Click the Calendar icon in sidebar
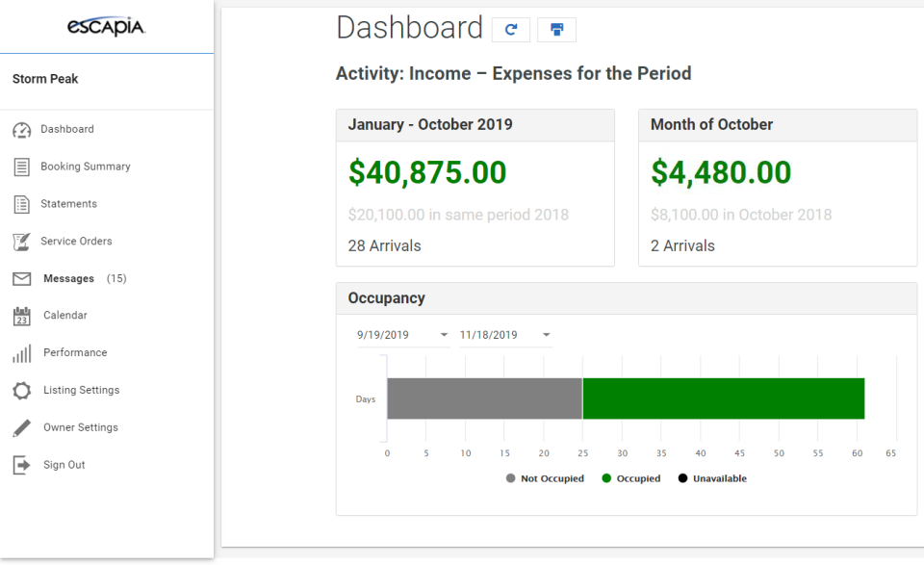The image size is (924, 565). pyautogui.click(x=21, y=316)
